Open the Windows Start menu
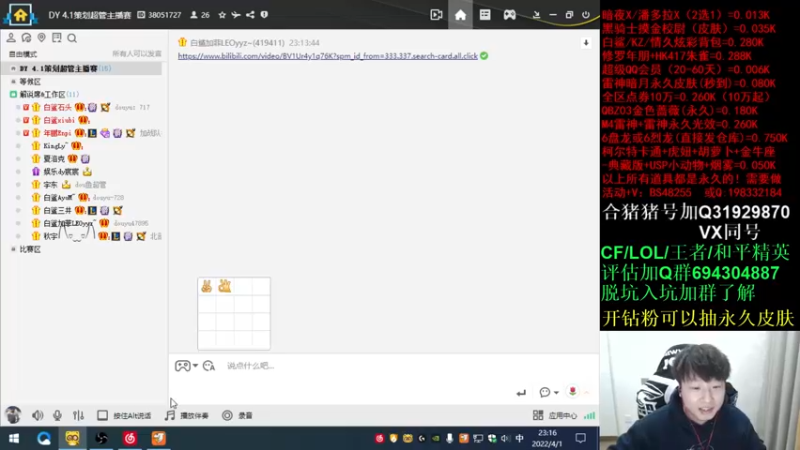This screenshot has height=450, width=800. (x=14, y=438)
